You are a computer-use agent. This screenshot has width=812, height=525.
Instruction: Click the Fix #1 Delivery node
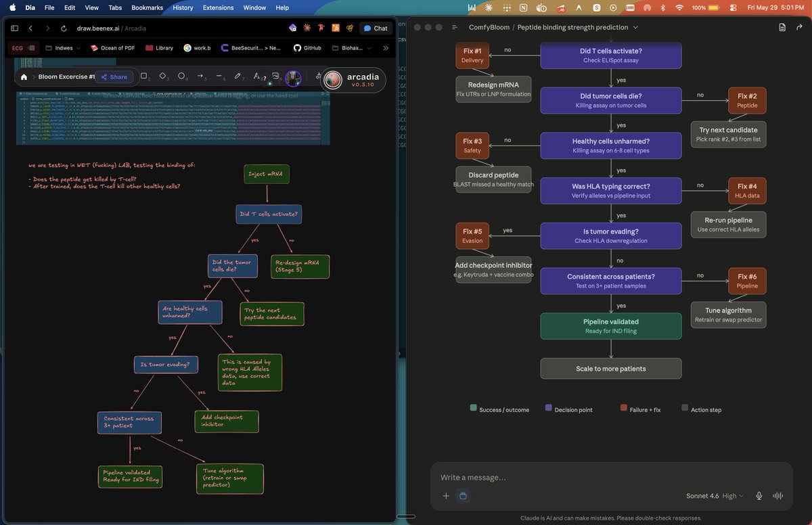(472, 55)
